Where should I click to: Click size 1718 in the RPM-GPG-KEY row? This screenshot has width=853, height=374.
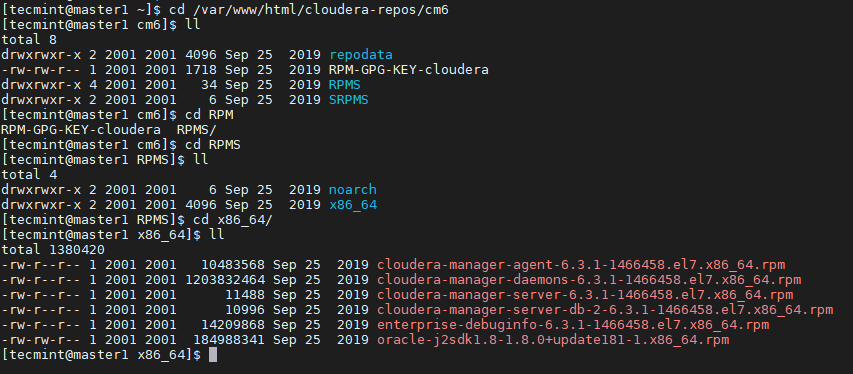tap(201, 70)
